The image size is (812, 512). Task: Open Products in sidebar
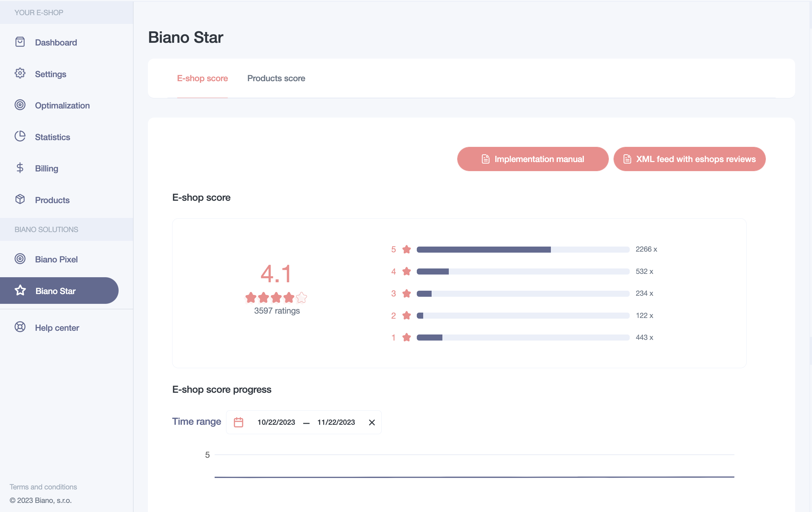(x=52, y=200)
